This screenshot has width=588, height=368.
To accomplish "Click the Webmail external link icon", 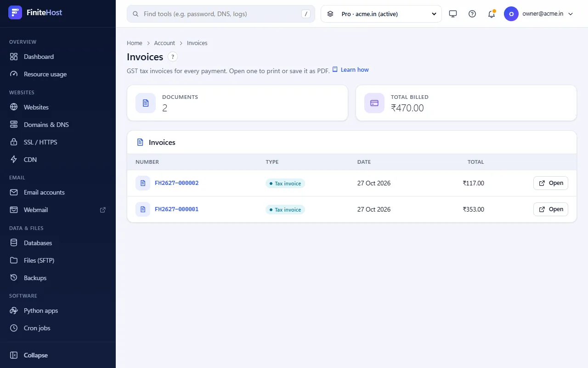I will (x=103, y=210).
